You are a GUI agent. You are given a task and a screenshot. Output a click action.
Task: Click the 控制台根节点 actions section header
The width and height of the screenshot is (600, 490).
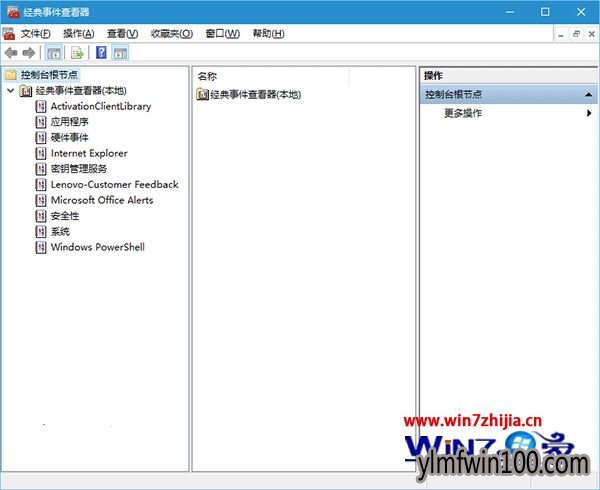[x=508, y=94]
